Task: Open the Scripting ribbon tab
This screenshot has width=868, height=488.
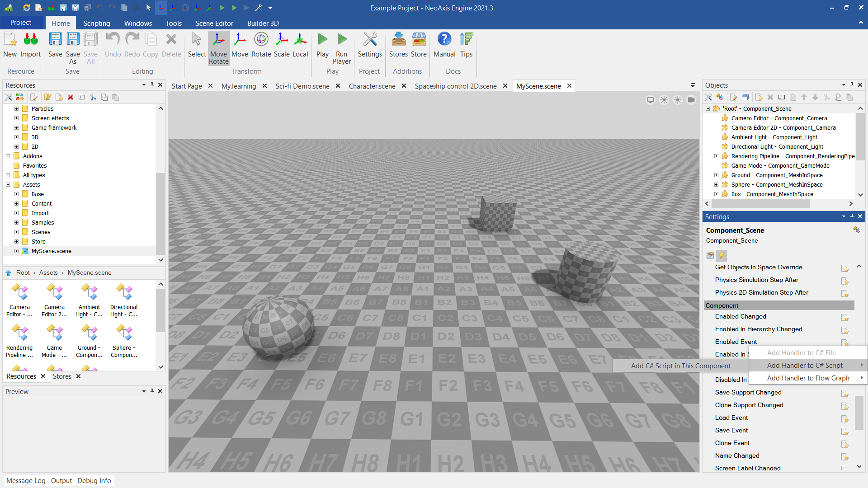Action: tap(96, 23)
